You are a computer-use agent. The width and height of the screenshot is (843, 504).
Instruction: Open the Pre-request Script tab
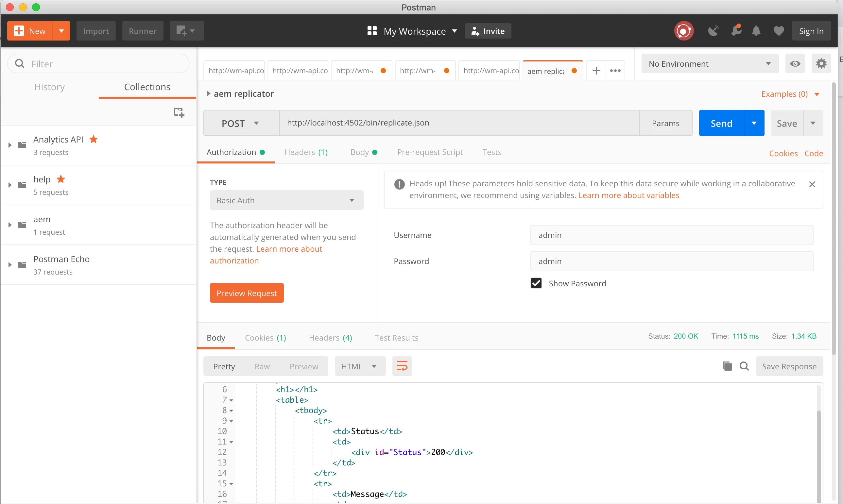[430, 152]
